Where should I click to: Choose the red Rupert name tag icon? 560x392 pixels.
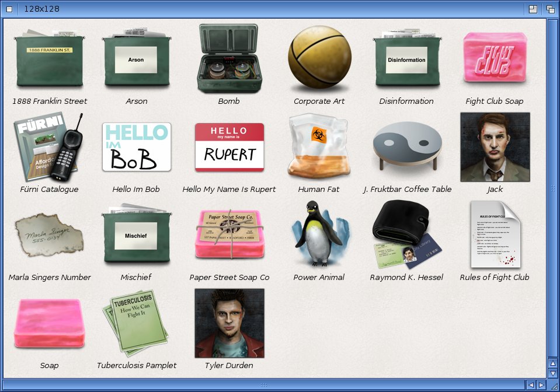229,147
